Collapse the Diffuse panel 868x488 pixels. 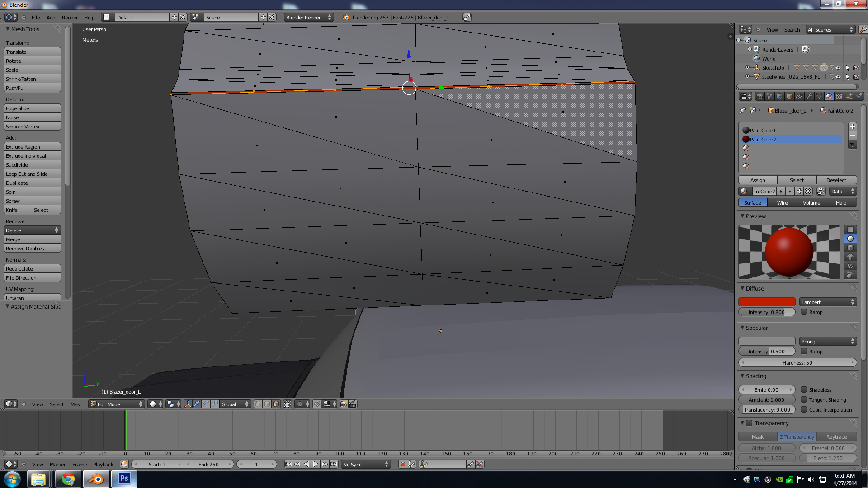pyautogui.click(x=742, y=288)
